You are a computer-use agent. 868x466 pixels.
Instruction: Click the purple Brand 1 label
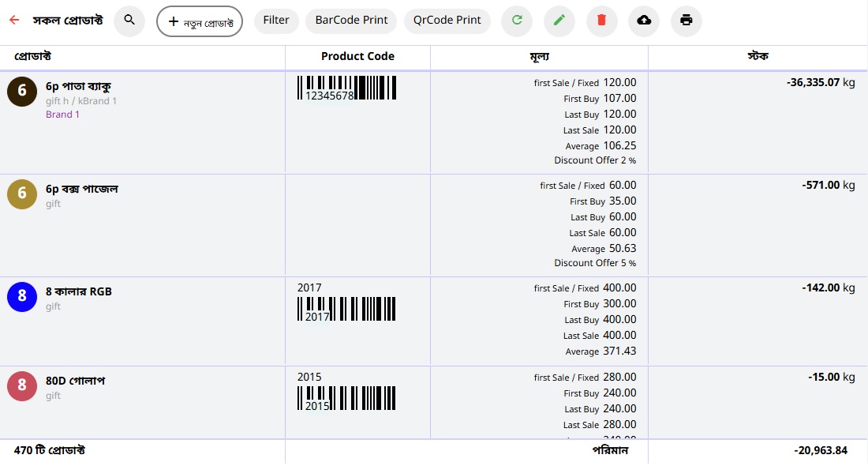[62, 115]
